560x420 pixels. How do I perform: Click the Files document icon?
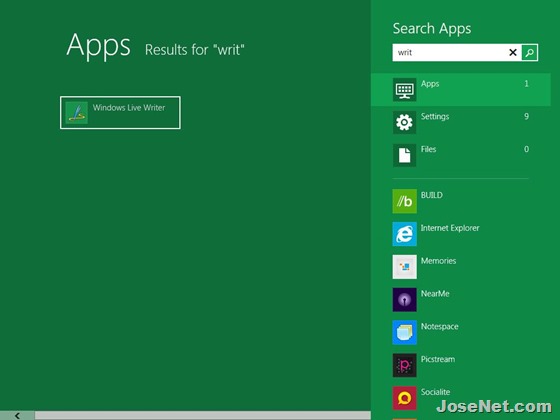tap(405, 155)
